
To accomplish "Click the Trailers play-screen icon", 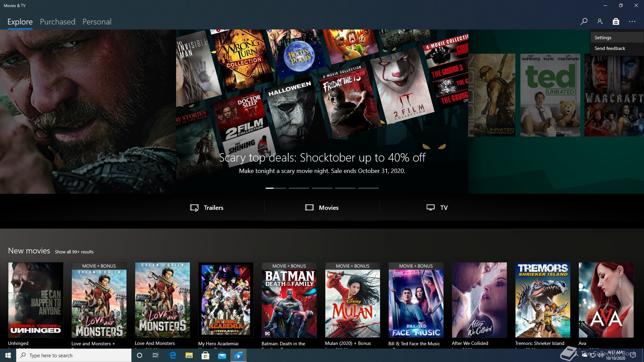I will (194, 208).
